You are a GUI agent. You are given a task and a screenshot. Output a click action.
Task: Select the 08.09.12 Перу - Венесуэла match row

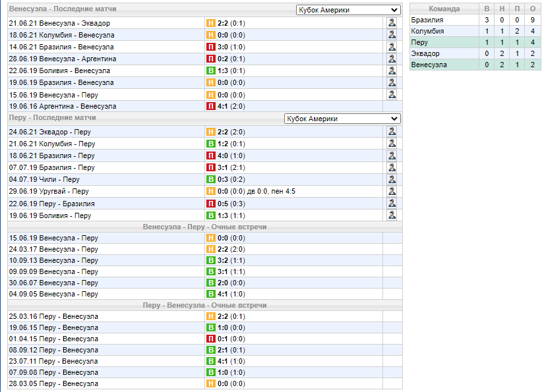tap(205, 350)
